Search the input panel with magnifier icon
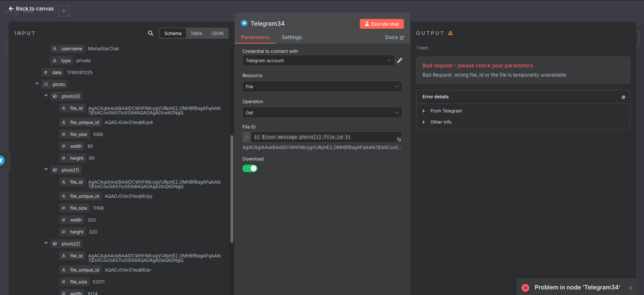Image resolution: width=644 pixels, height=295 pixels. click(x=151, y=33)
